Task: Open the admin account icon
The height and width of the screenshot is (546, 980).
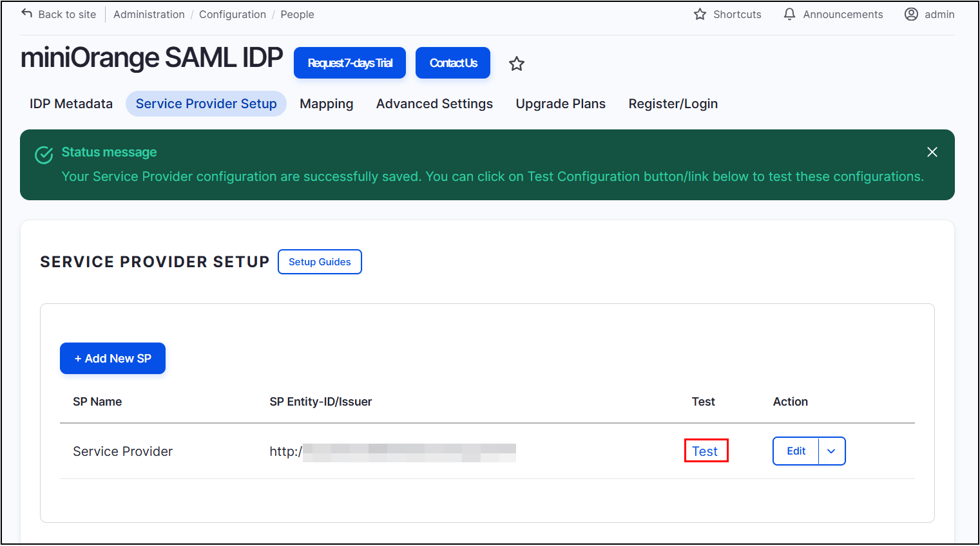Action: (x=912, y=14)
